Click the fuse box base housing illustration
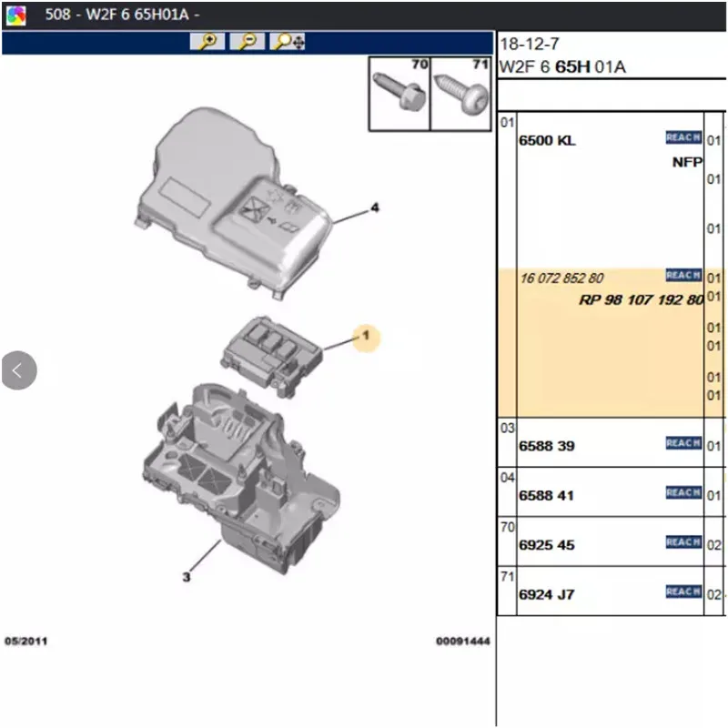This screenshot has width=728, height=728. click(241, 479)
